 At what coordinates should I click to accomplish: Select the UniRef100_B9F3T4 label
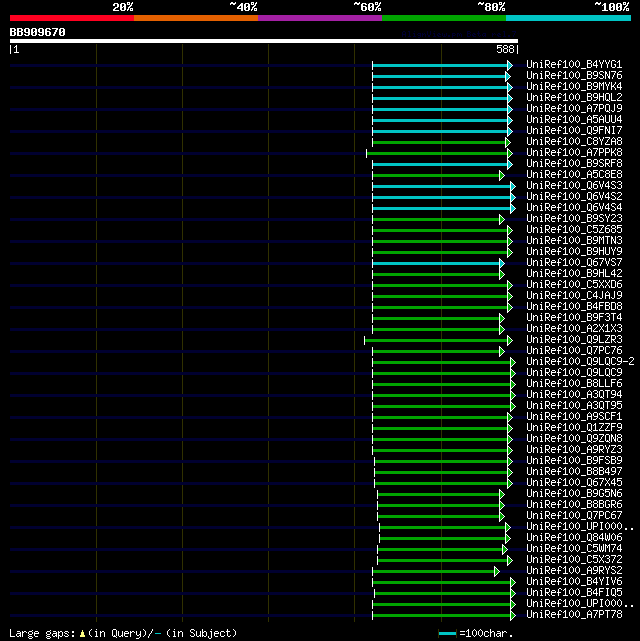(x=574, y=318)
